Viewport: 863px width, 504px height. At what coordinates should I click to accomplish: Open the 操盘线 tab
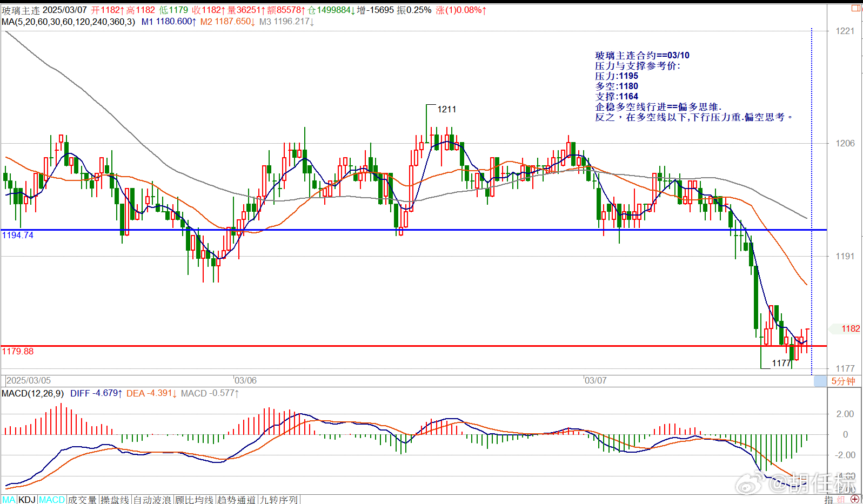tap(115, 500)
